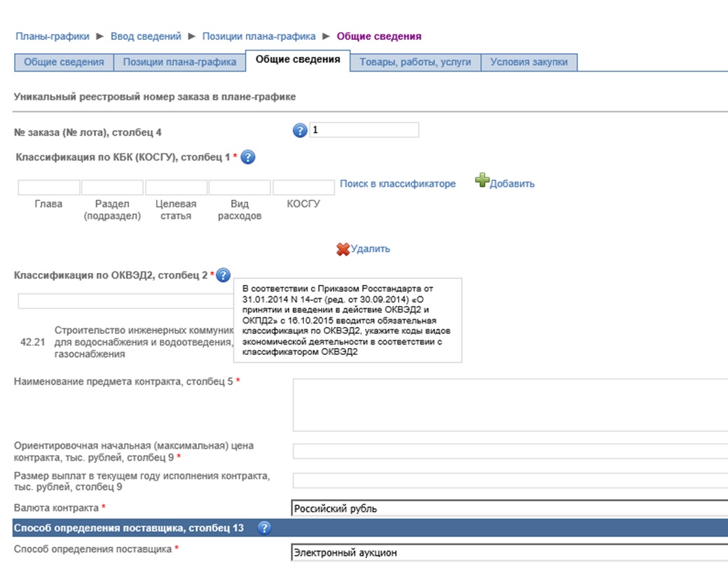Image resolution: width=728 pixels, height=565 pixels.
Task: Click the Поиск в классификаторе link
Action: point(397,183)
